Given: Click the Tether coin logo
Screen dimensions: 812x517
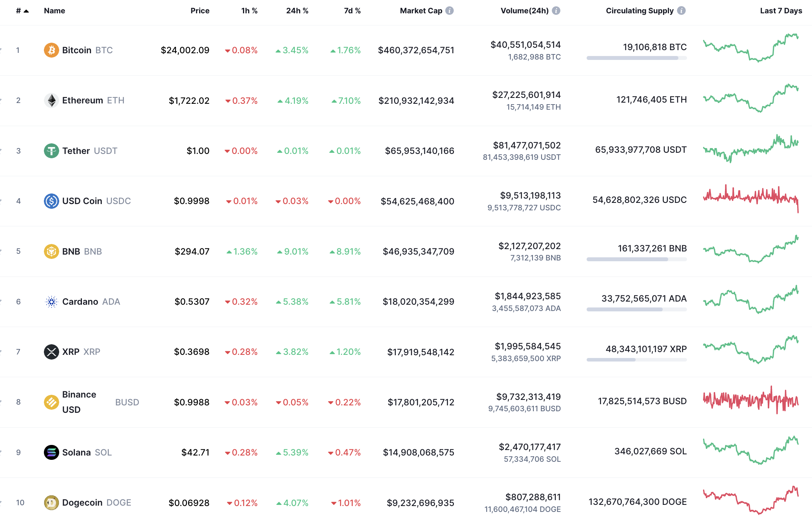Looking at the screenshot, I should 51,150.
